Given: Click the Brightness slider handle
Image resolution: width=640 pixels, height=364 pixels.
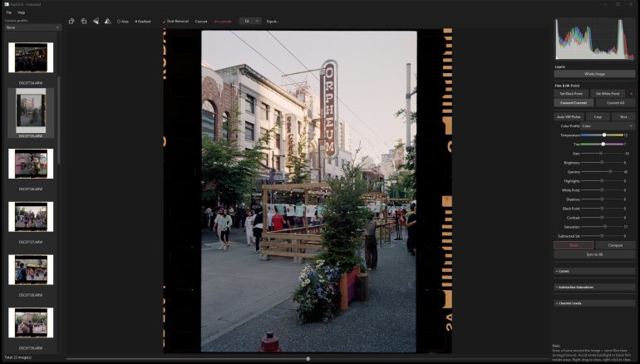Looking at the screenshot, I should pyautogui.click(x=602, y=162).
